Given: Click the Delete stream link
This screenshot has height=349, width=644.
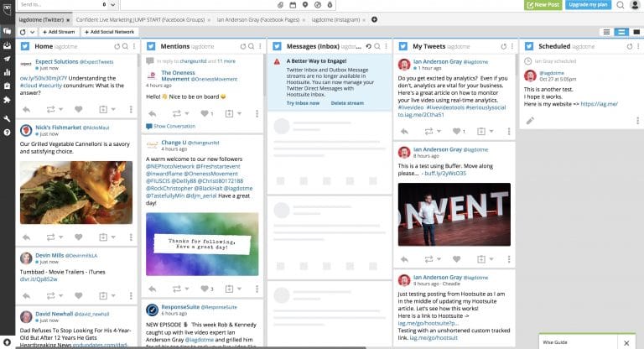Looking at the screenshot, I should pyautogui.click(x=347, y=103).
